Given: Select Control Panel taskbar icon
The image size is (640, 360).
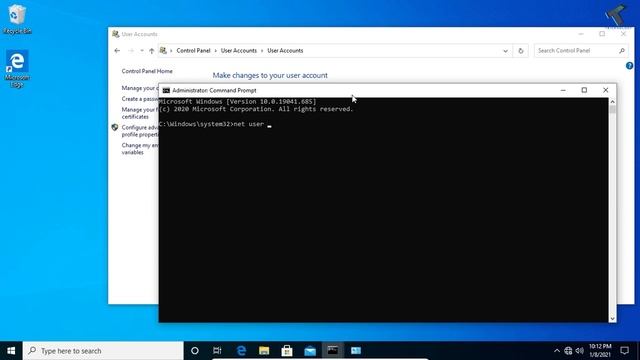Looking at the screenshot, I should tap(356, 351).
